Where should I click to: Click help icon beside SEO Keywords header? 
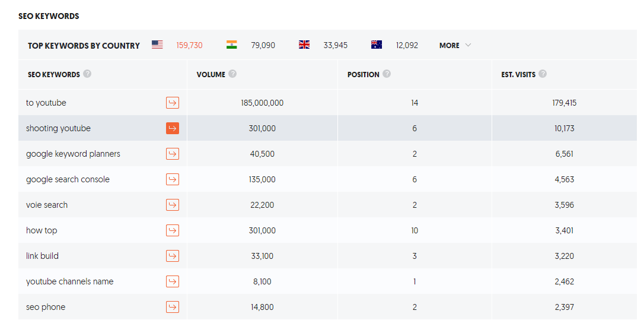[87, 74]
